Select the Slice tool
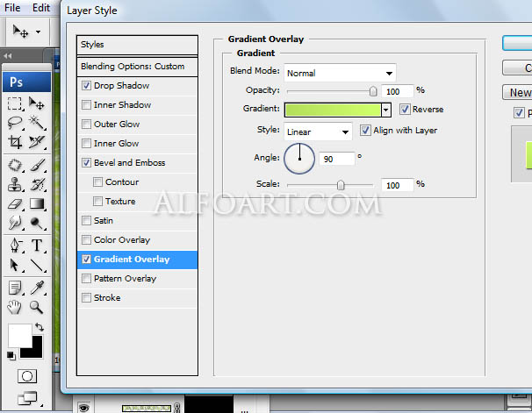 (x=37, y=142)
